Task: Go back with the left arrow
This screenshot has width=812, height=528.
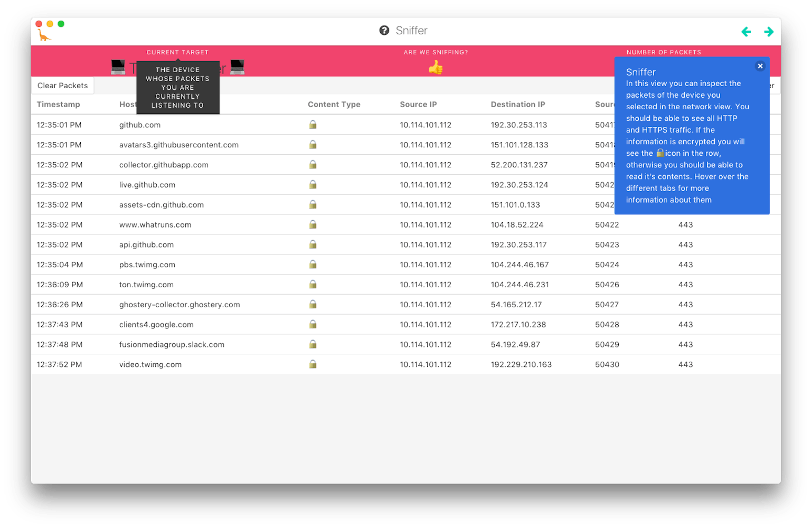Action: tap(746, 32)
